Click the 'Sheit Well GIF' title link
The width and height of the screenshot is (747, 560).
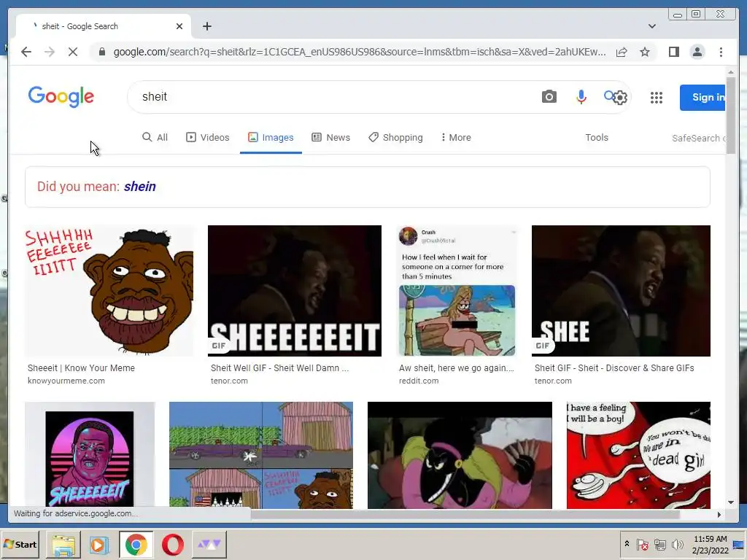pos(279,368)
